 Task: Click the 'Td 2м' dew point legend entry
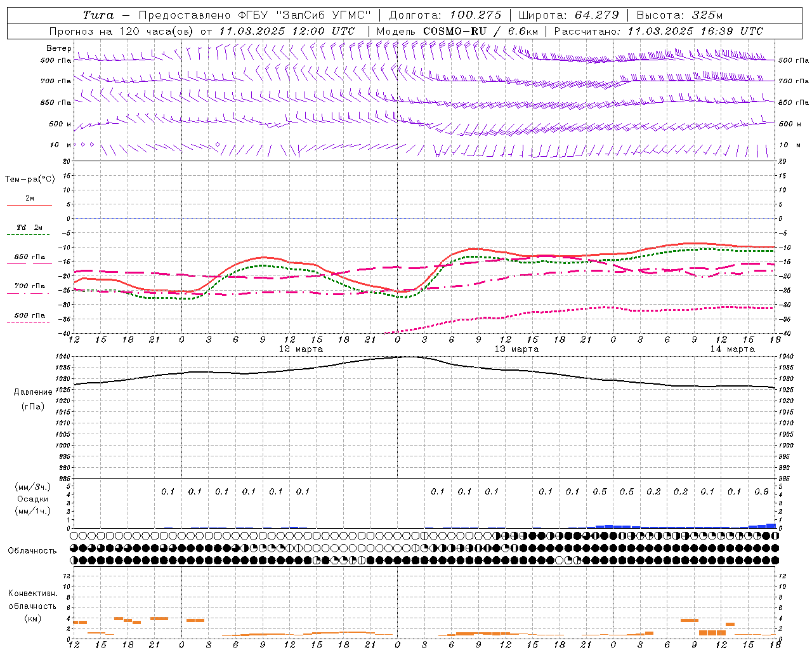click(30, 227)
